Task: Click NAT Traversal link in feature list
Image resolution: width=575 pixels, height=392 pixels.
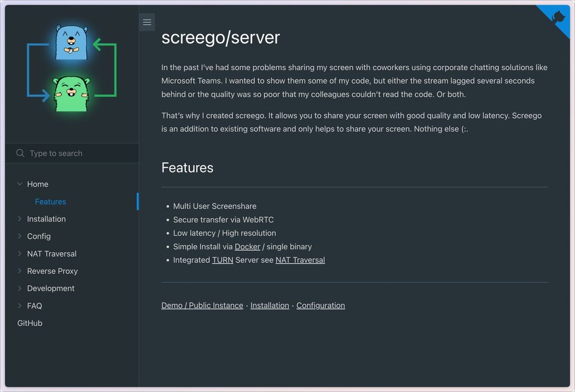Action: pyautogui.click(x=300, y=260)
